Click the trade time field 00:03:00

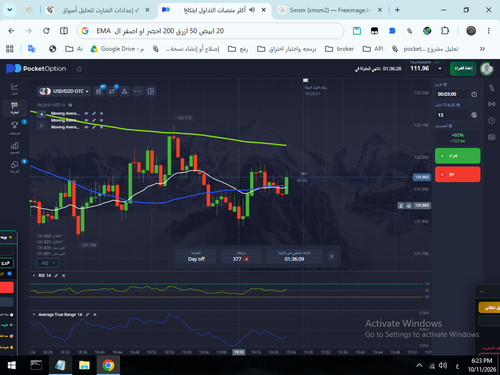tap(452, 94)
